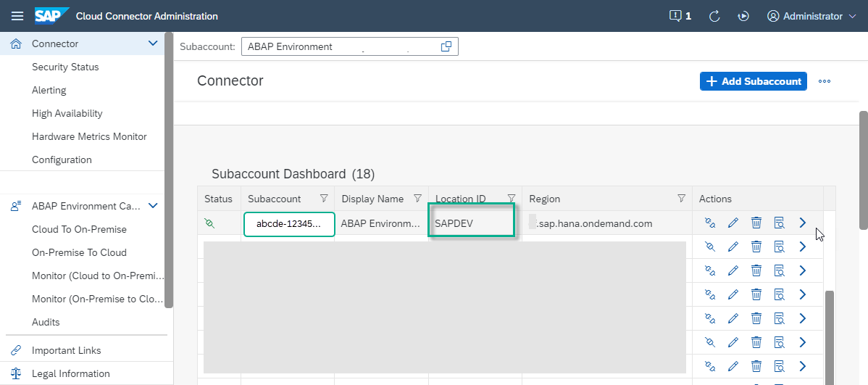868x385 pixels.
Task: Open Cloud To On-Premise
Action: [x=79, y=229]
